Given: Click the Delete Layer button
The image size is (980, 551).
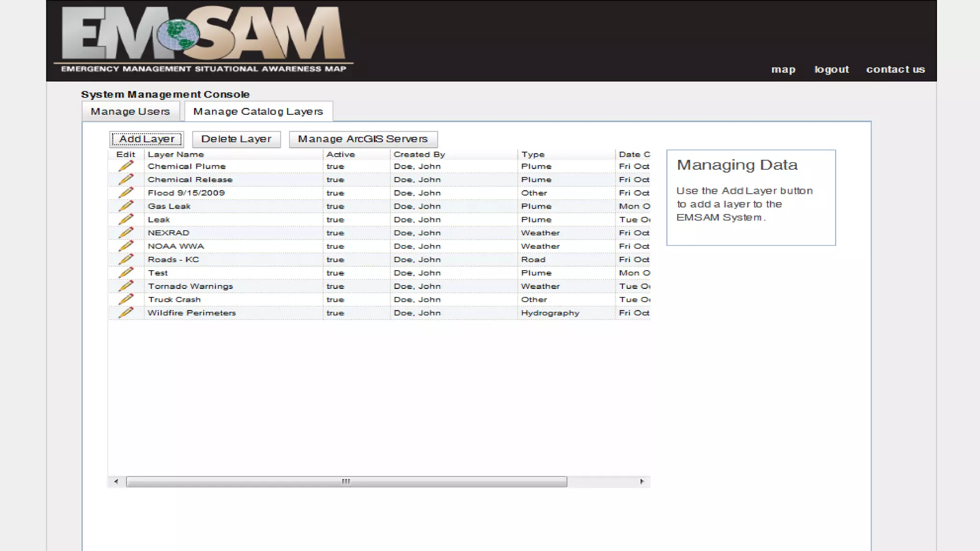Looking at the screenshot, I should click(236, 139).
